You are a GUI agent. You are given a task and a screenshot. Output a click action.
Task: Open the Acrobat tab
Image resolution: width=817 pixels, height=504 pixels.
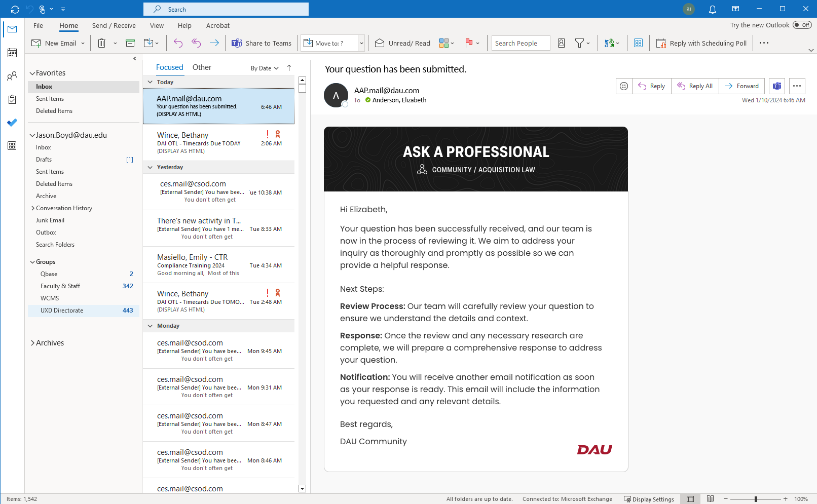218,25
